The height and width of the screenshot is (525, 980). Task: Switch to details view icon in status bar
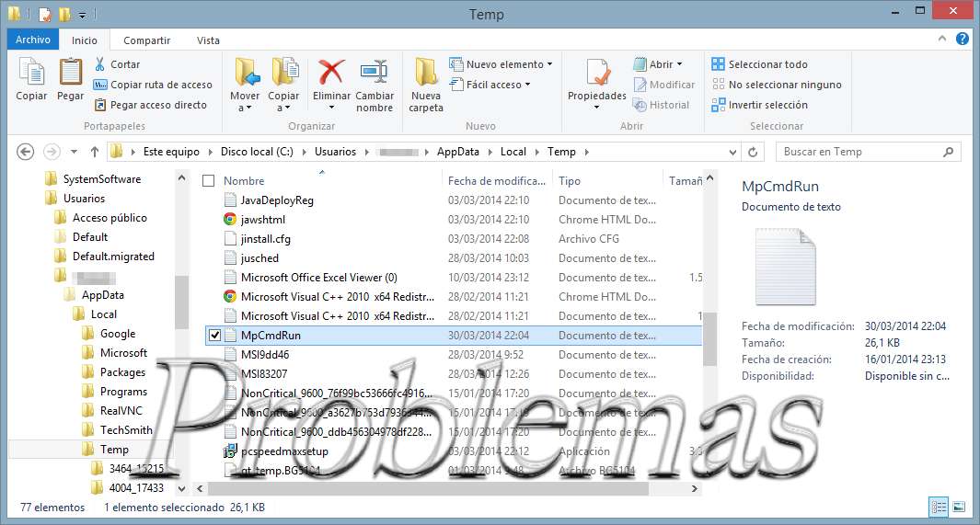coord(938,507)
